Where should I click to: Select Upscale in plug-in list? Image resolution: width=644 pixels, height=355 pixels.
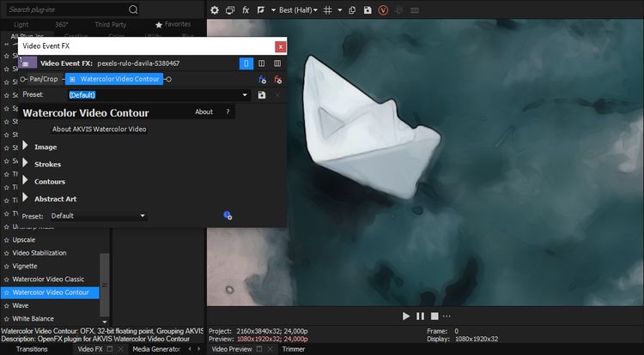(23, 240)
